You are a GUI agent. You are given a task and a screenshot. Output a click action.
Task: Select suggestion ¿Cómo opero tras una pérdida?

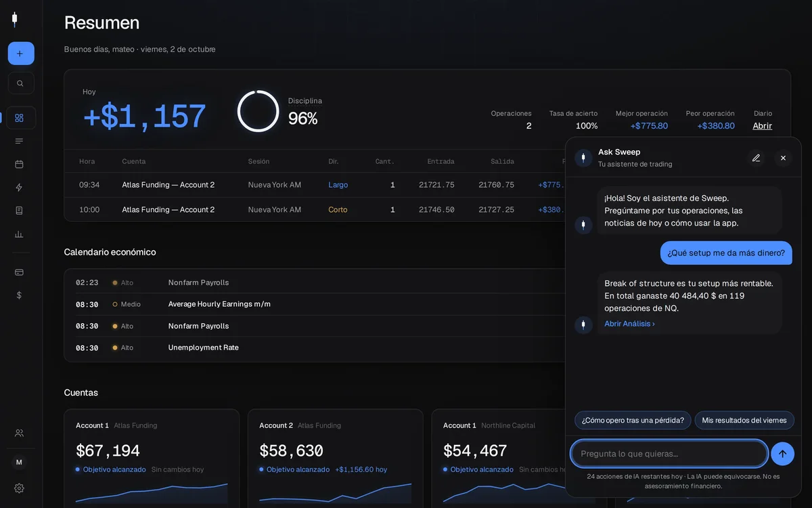(633, 420)
